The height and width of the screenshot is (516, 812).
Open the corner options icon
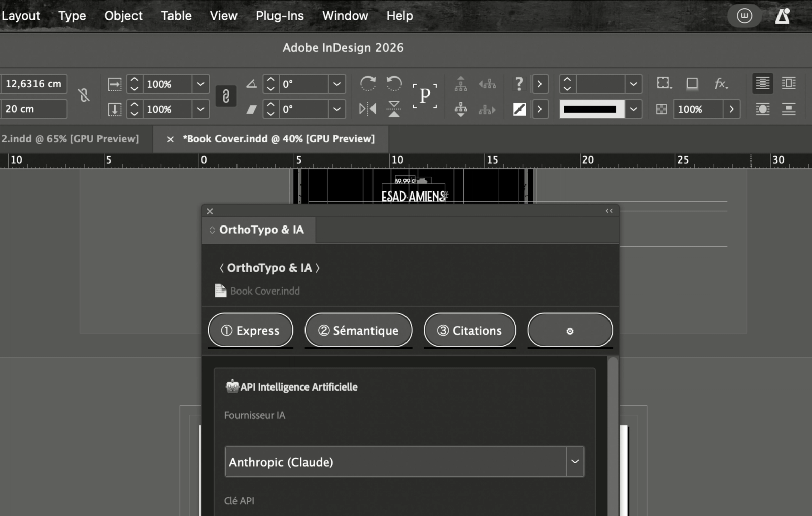click(x=664, y=83)
